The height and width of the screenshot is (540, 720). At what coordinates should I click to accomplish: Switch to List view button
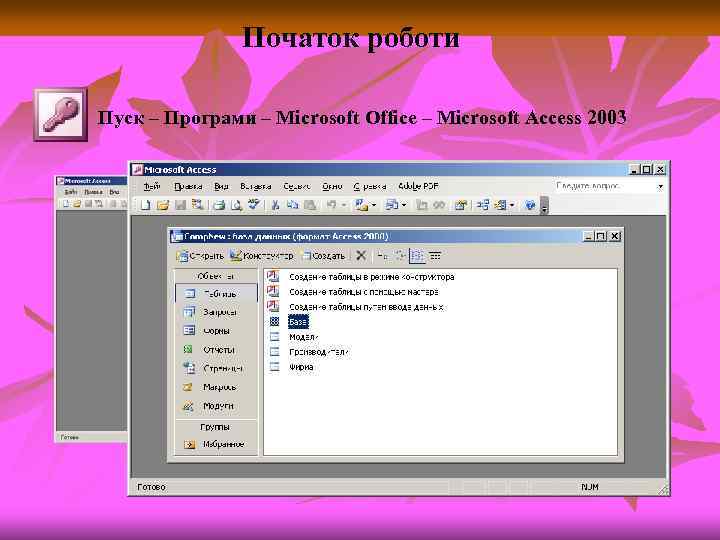pos(417,256)
